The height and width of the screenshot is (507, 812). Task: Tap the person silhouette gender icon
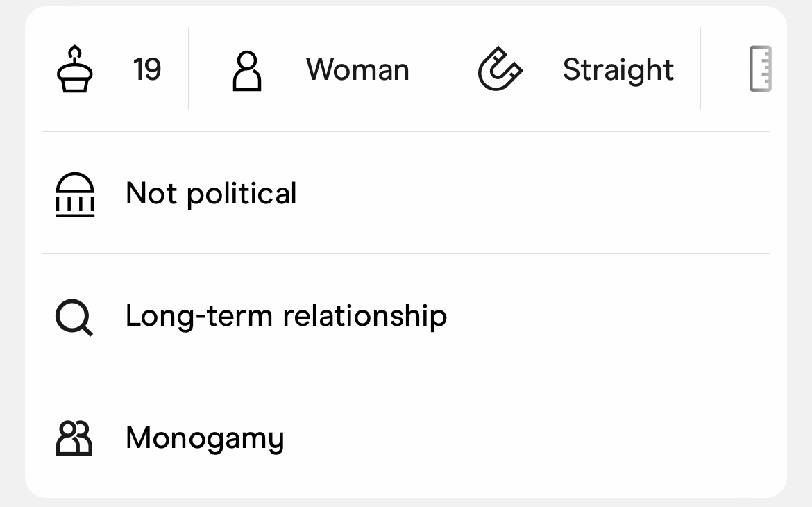click(247, 71)
